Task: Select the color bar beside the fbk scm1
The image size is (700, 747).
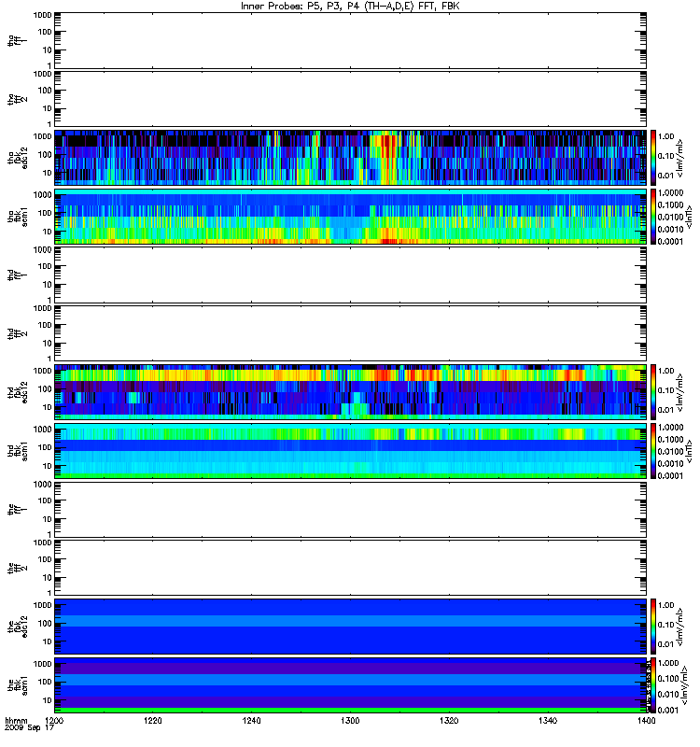Action: point(653,685)
